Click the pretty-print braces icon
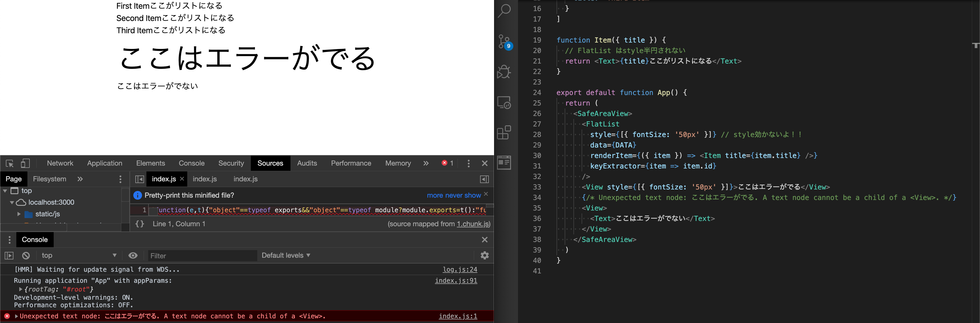980x323 pixels. 140,224
